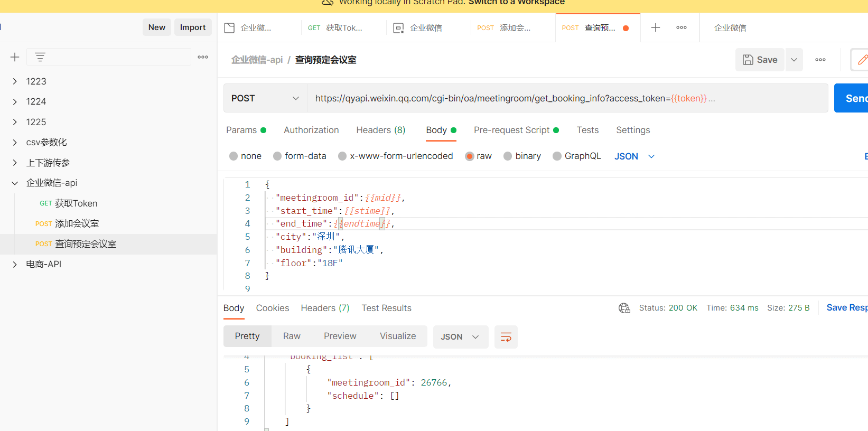Open the Pre-request Script tab
This screenshot has height=431, width=868.
click(x=516, y=130)
